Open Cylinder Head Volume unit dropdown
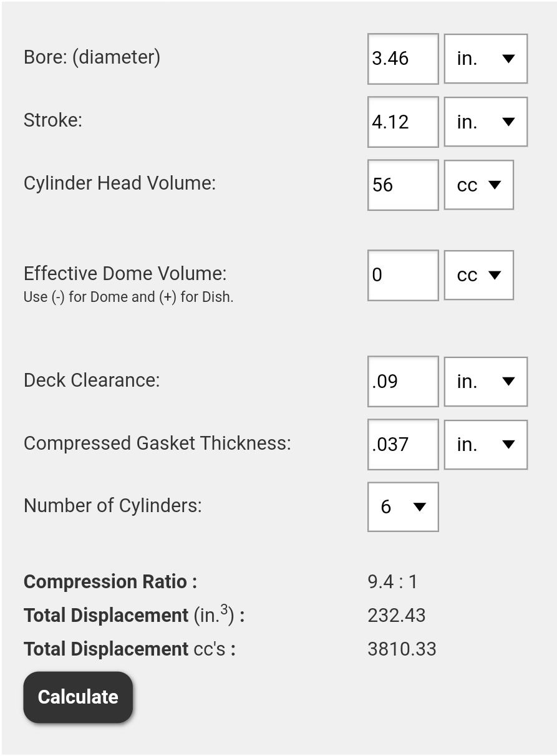The image size is (557, 756). click(478, 185)
